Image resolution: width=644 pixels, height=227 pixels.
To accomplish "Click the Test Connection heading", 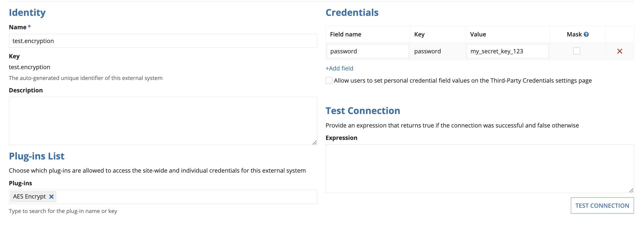I will (x=363, y=111).
